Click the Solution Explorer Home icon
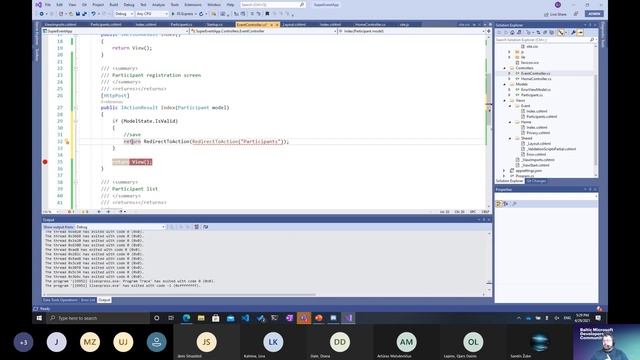The image size is (640, 360). click(512, 33)
